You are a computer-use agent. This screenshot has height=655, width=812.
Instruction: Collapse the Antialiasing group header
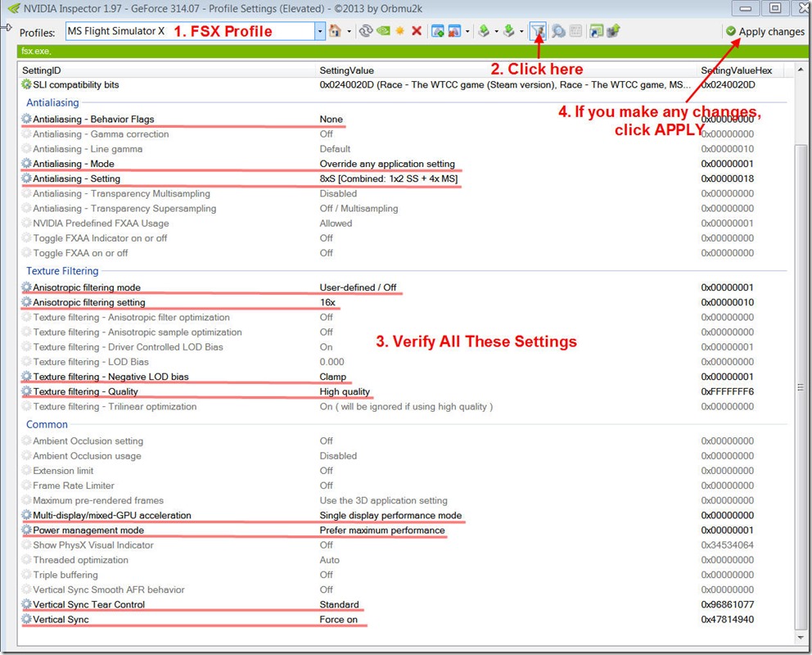click(52, 102)
